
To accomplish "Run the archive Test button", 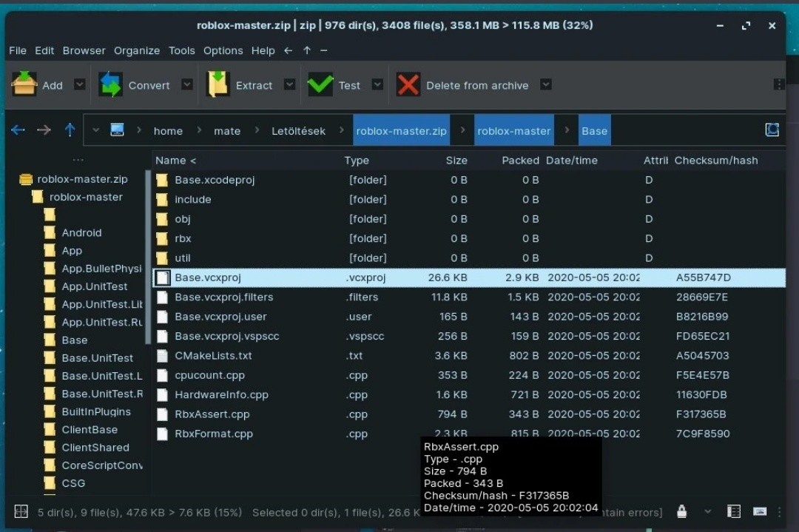I will pyautogui.click(x=334, y=84).
